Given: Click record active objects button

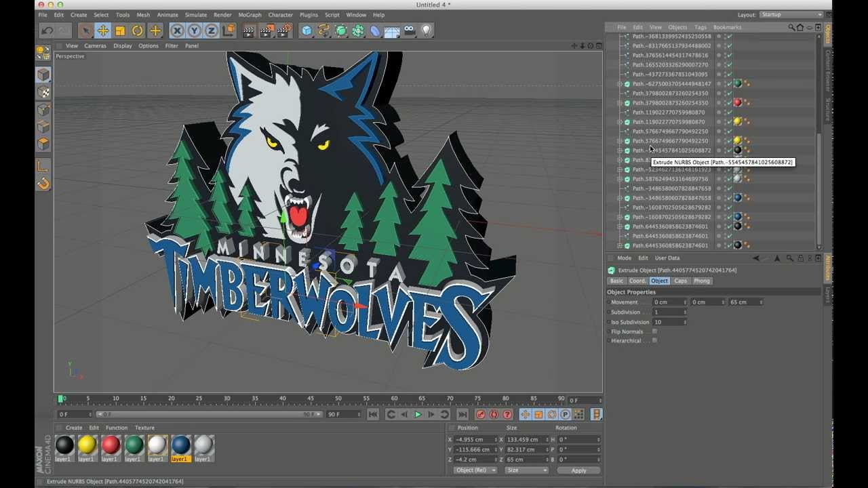Looking at the screenshot, I should pos(481,415).
